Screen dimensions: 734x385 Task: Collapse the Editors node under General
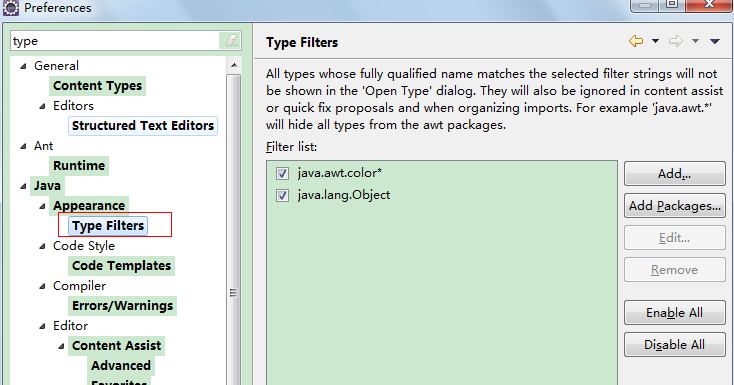42,106
